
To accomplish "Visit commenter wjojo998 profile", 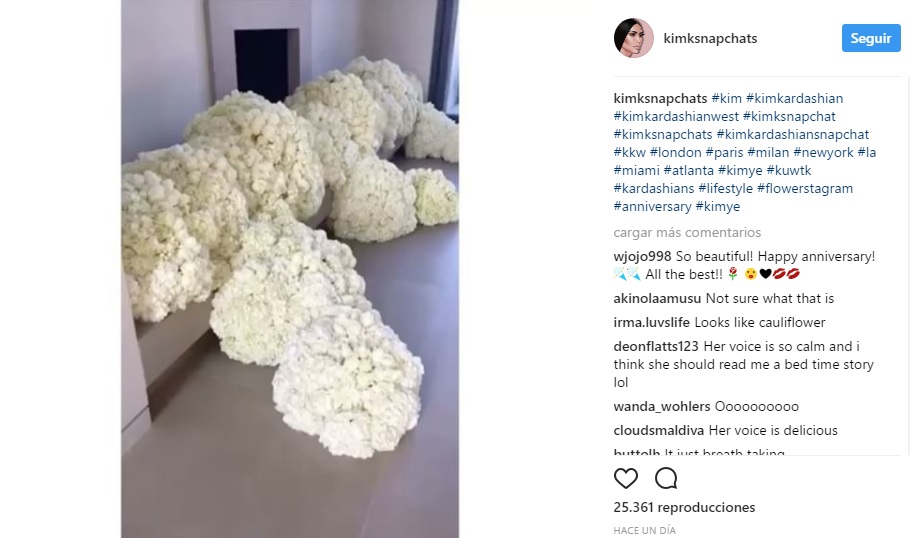I will click(x=642, y=256).
